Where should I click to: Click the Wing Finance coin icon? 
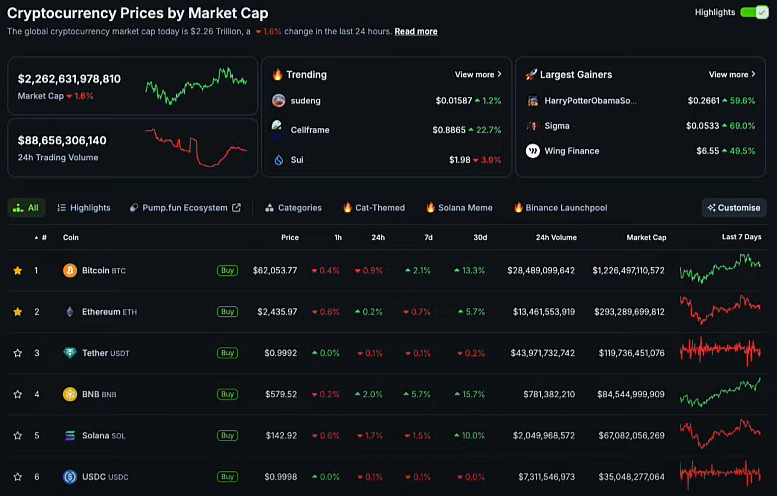pos(533,151)
